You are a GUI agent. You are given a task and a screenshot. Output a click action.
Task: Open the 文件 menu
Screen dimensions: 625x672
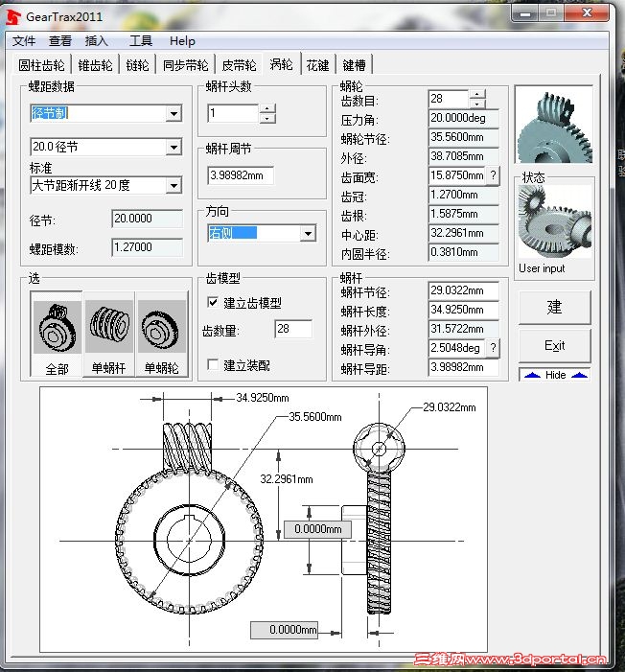point(24,41)
